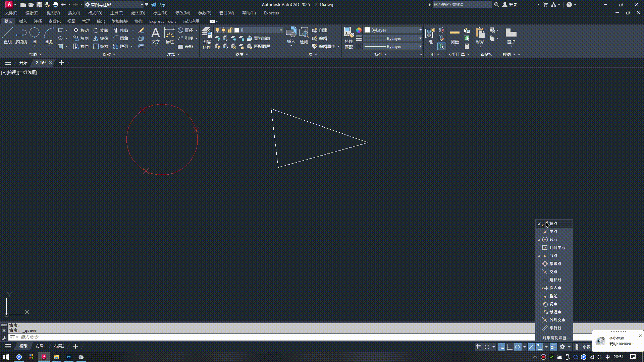Viewport: 644px width, 362px height.
Task: Click 置为当前 layer button
Action: pyautogui.click(x=259, y=38)
